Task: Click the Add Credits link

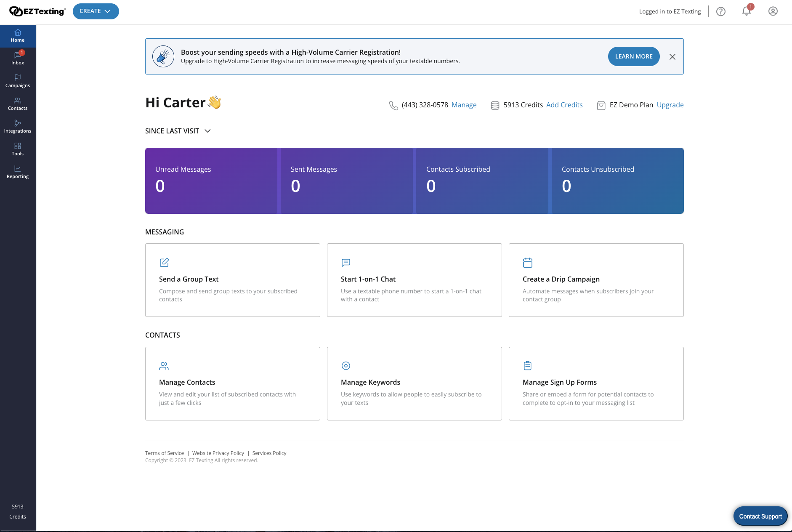Action: [x=564, y=105]
